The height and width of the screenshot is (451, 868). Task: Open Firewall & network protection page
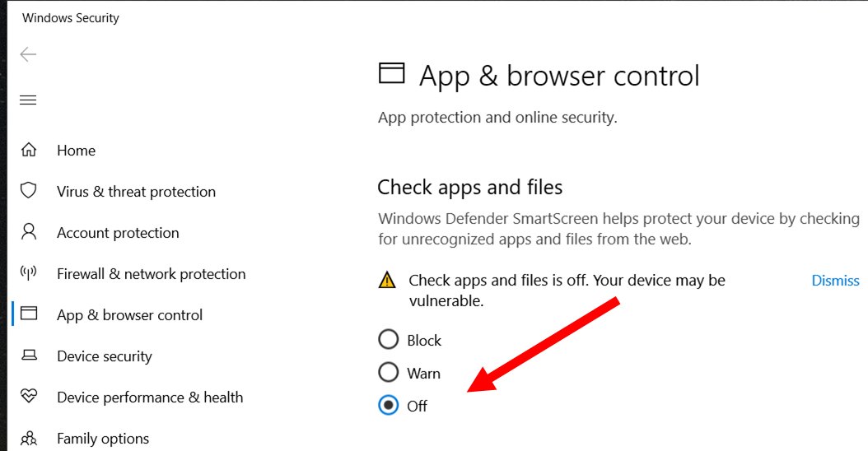[x=152, y=274]
